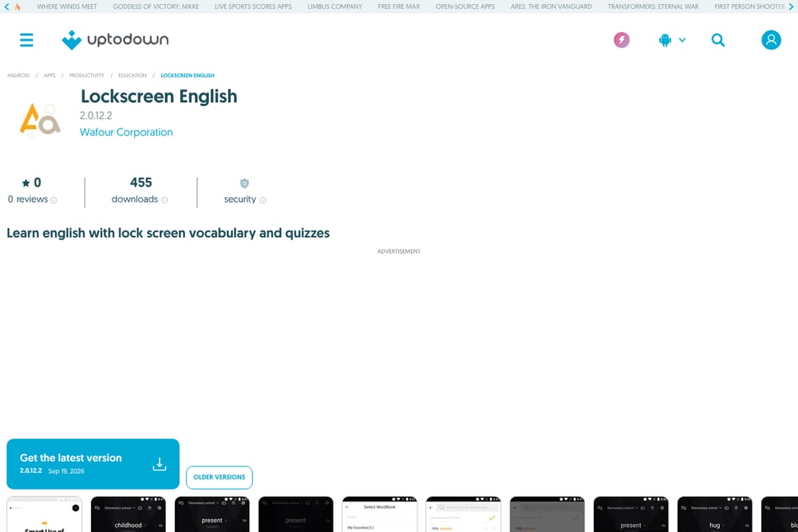
Task: Click the security shield icon
Action: [244, 183]
